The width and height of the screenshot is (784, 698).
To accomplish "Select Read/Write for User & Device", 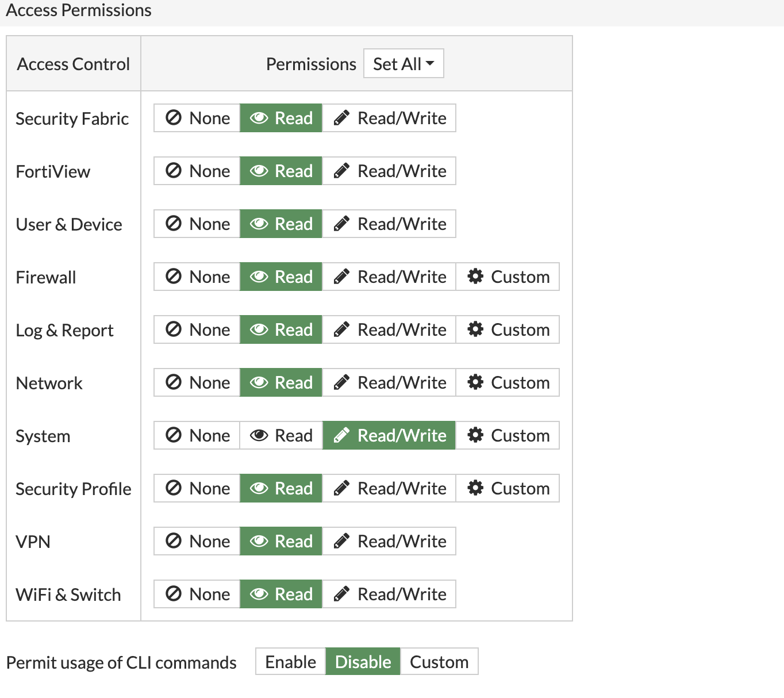I will 389,224.
